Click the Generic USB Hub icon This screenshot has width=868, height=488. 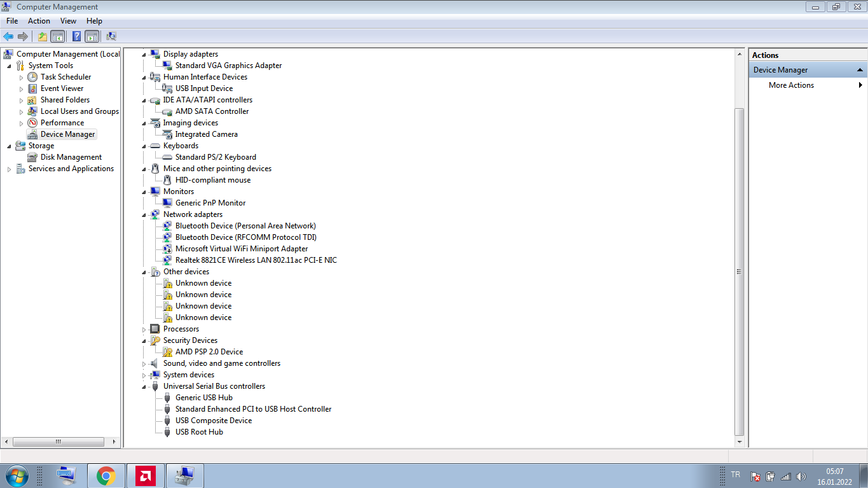(167, 398)
